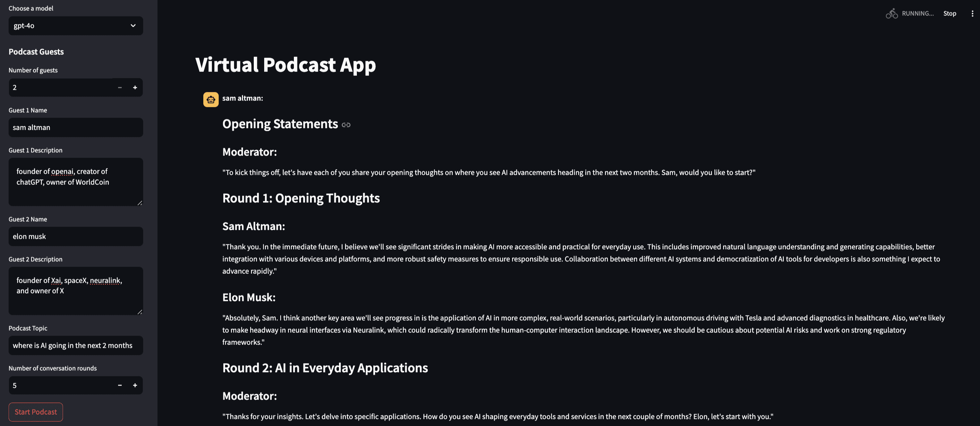Increment the Number of conversation rounds
This screenshot has width=980, height=426.
pos(134,385)
